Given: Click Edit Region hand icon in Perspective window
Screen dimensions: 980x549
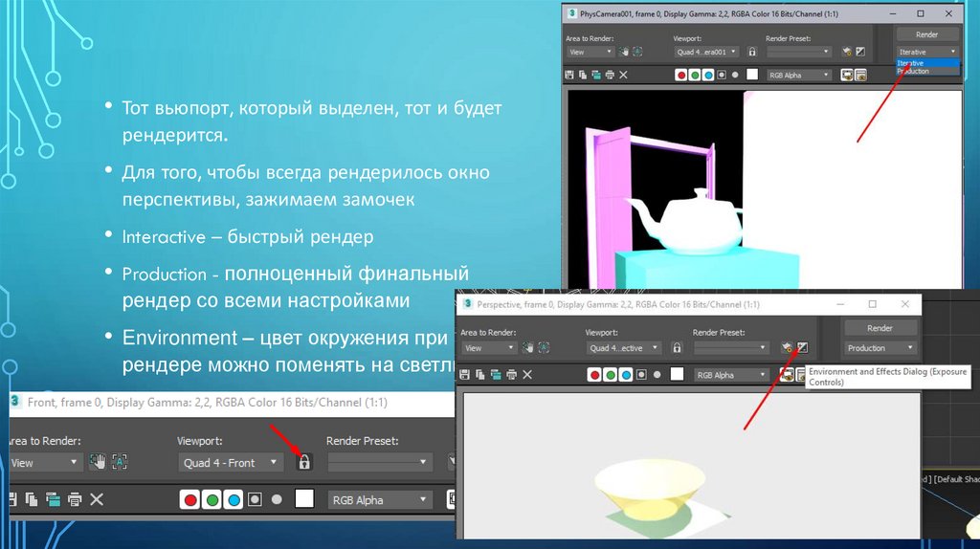Looking at the screenshot, I should 528,347.
